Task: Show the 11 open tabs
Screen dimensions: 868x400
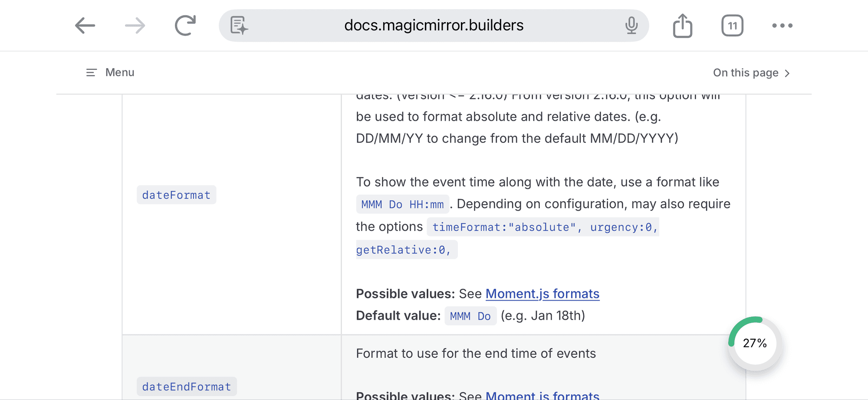Action: (732, 26)
